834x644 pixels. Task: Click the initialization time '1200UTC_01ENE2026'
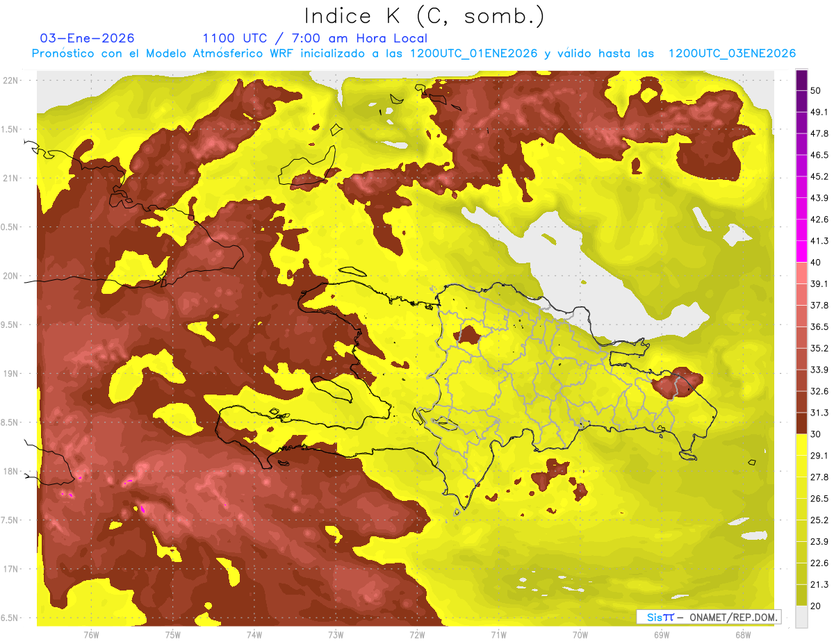pyautogui.click(x=473, y=53)
